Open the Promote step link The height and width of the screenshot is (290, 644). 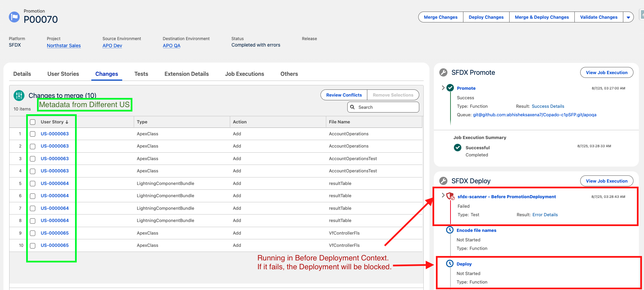[x=466, y=88]
